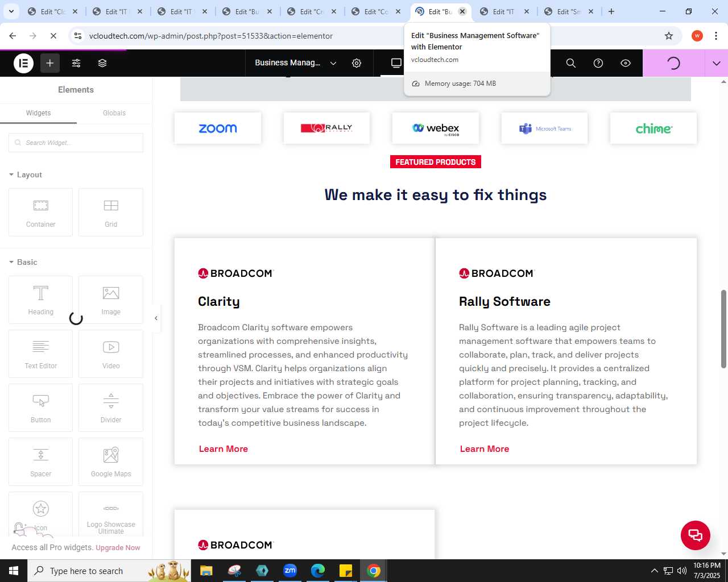
Task: Open the tab search dropdown arrow
Action: [x=11, y=11]
